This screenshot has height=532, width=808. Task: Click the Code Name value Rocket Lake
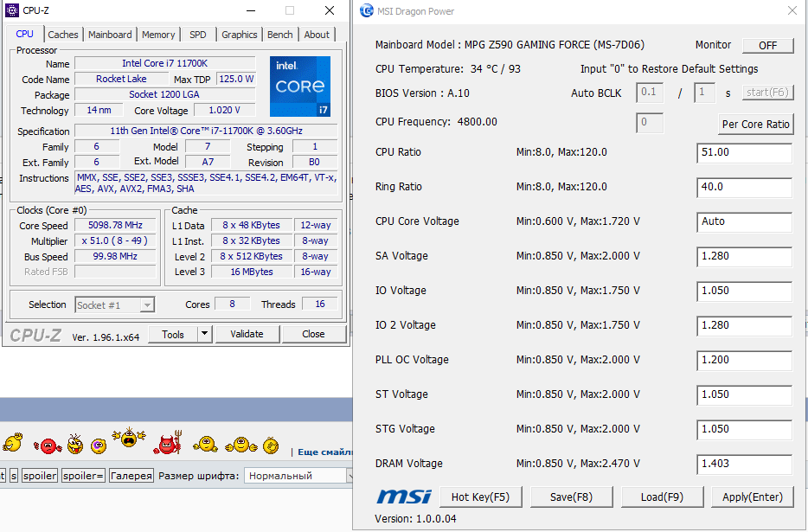pyautogui.click(x=121, y=79)
